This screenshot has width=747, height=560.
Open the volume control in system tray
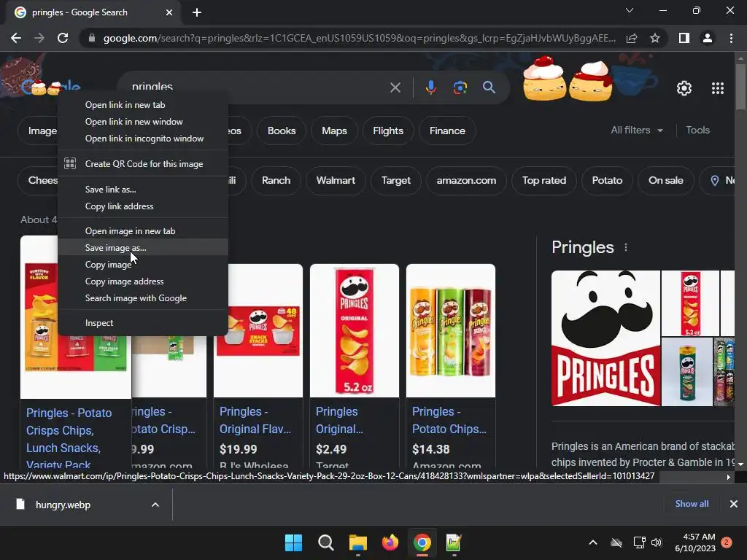657,542
